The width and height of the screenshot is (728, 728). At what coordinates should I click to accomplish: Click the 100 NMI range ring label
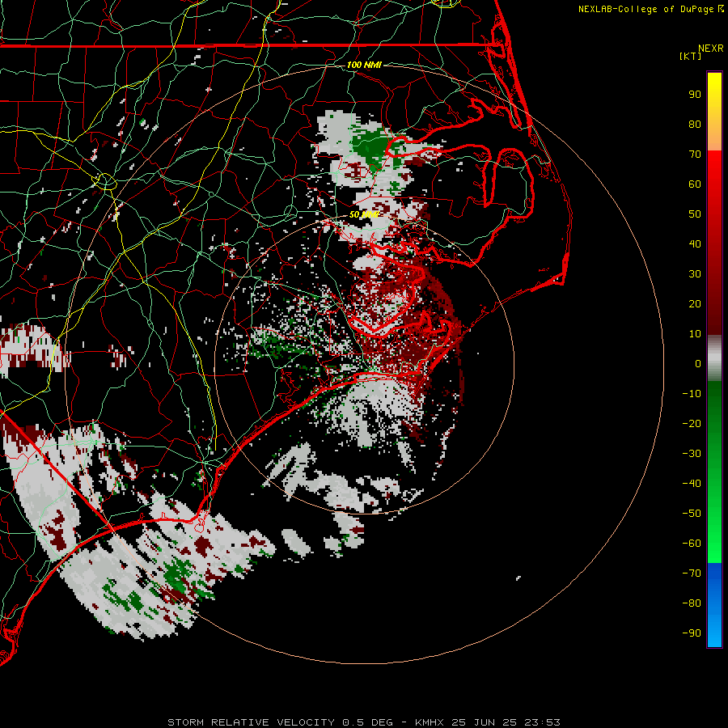coord(364,65)
